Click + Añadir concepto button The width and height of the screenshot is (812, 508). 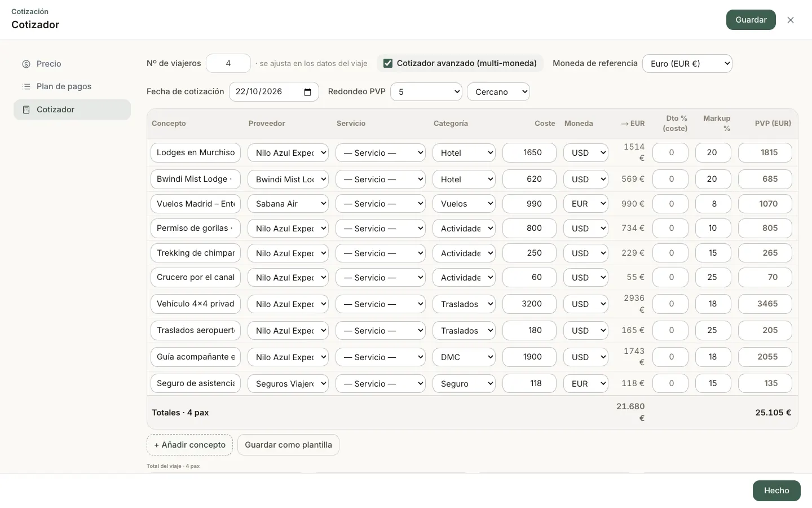pos(190,445)
